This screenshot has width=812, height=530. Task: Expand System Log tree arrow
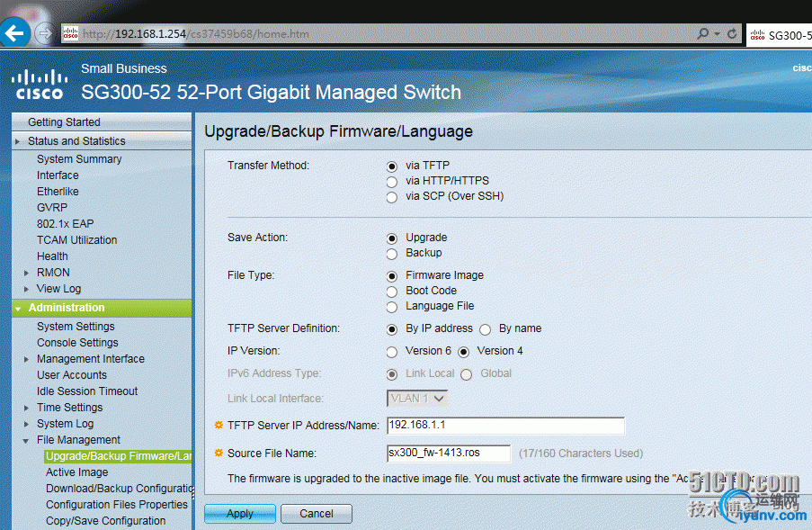pyautogui.click(x=26, y=424)
